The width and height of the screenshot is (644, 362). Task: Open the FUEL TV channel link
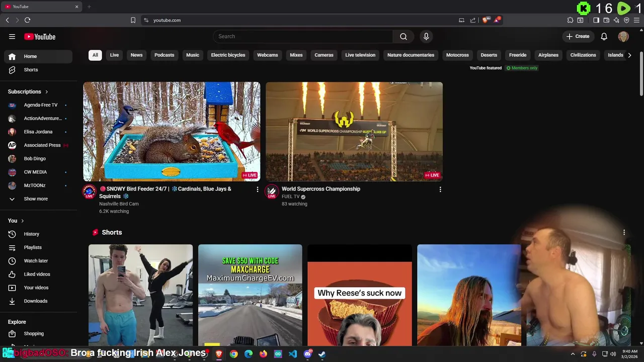[x=291, y=197]
